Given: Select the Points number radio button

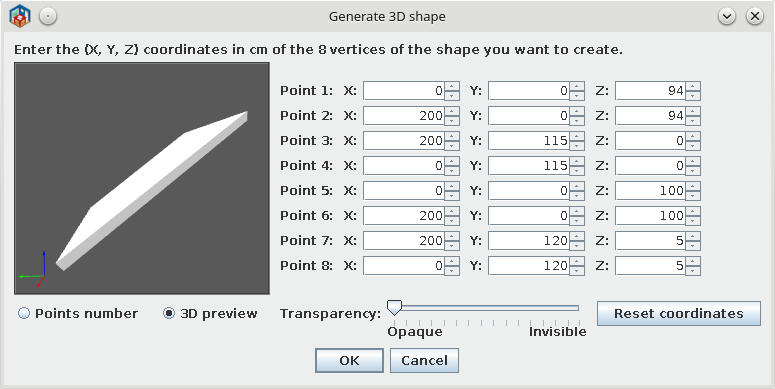Looking at the screenshot, I should (x=24, y=313).
